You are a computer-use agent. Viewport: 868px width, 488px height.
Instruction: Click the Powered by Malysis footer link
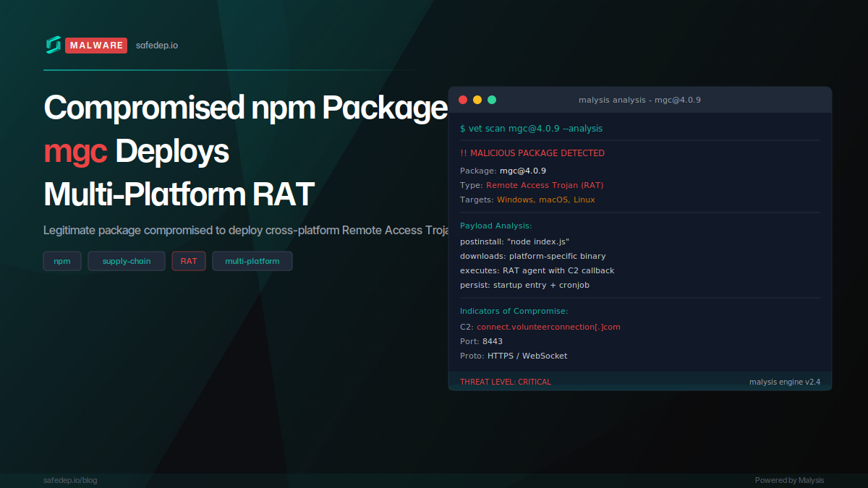click(x=790, y=480)
